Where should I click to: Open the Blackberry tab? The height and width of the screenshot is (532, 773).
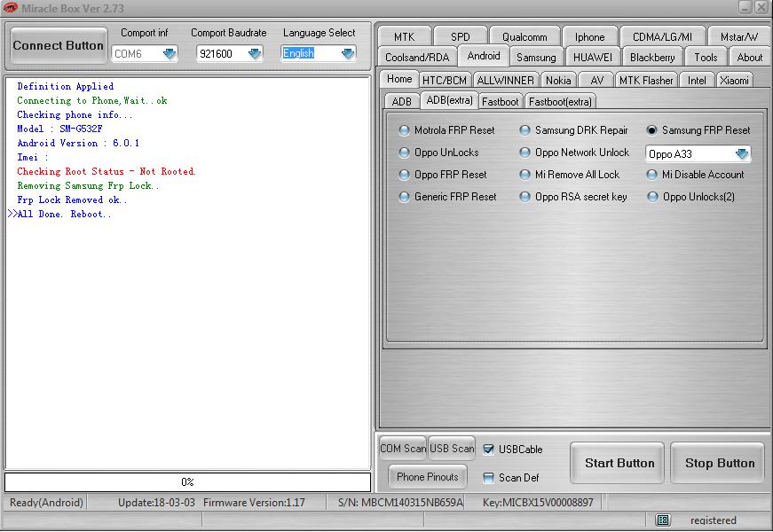(652, 57)
